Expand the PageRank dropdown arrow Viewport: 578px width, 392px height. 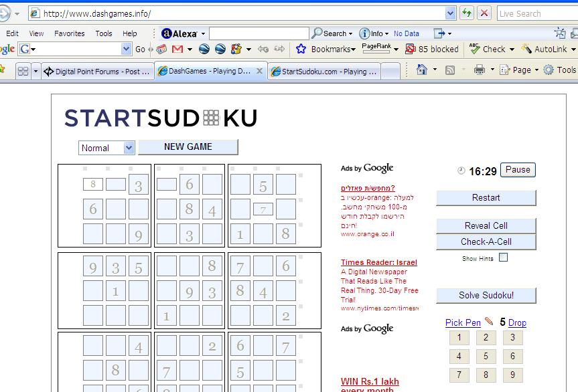coord(396,50)
